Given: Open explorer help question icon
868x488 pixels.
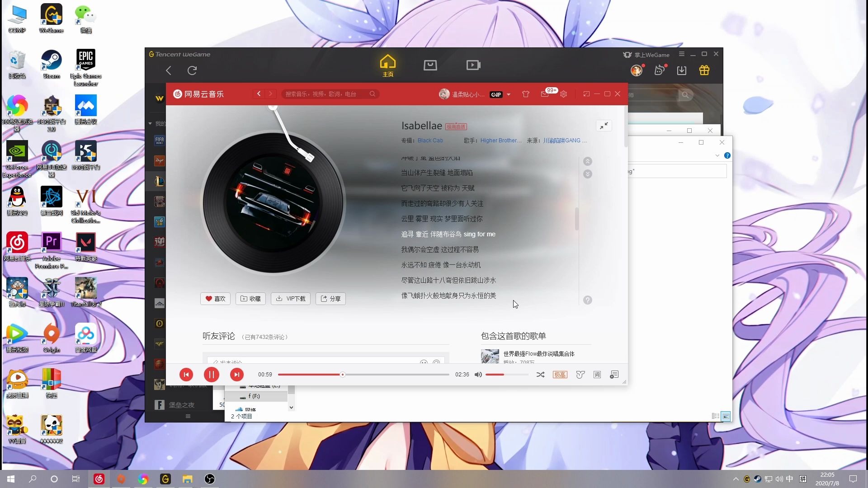Looking at the screenshot, I should pyautogui.click(x=727, y=155).
